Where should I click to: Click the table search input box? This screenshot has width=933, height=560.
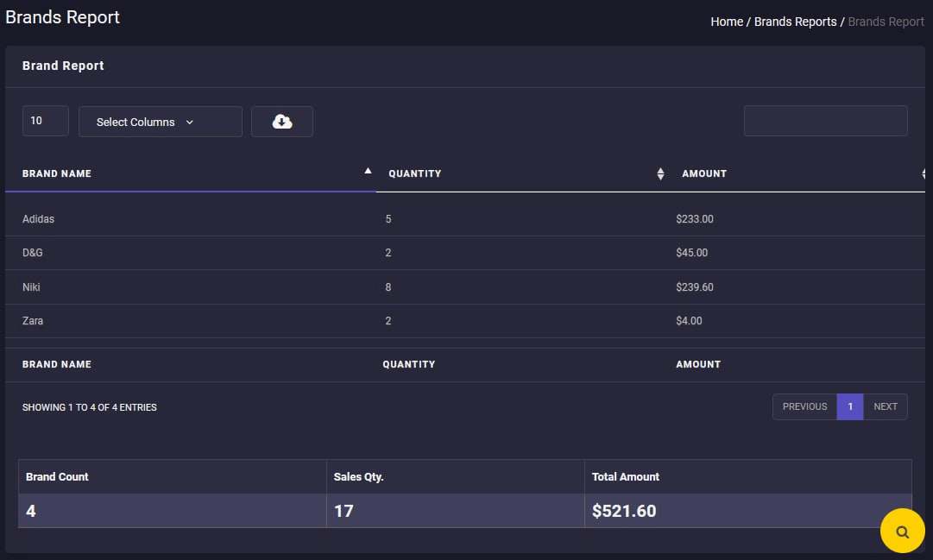point(825,121)
